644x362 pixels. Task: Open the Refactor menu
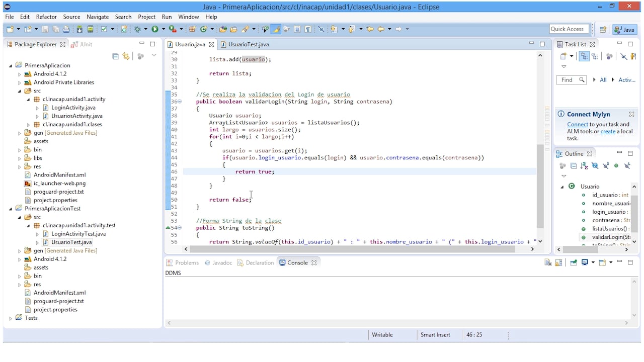[46, 17]
